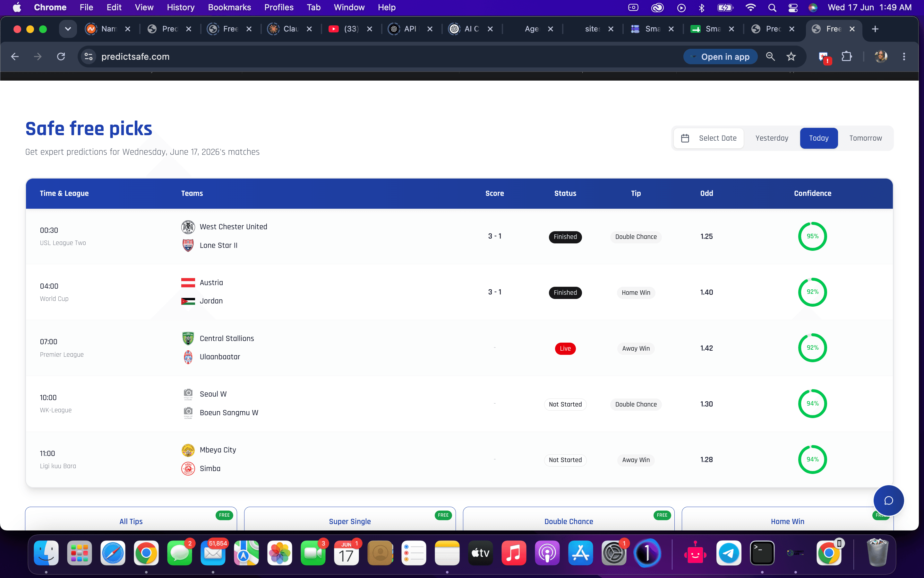The height and width of the screenshot is (578, 924).
Task: Open the chat bubble support widget
Action: coord(888,500)
